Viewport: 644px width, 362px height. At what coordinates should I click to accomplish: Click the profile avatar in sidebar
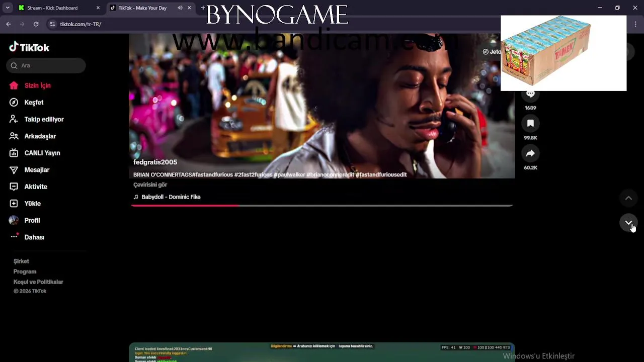[x=14, y=220]
